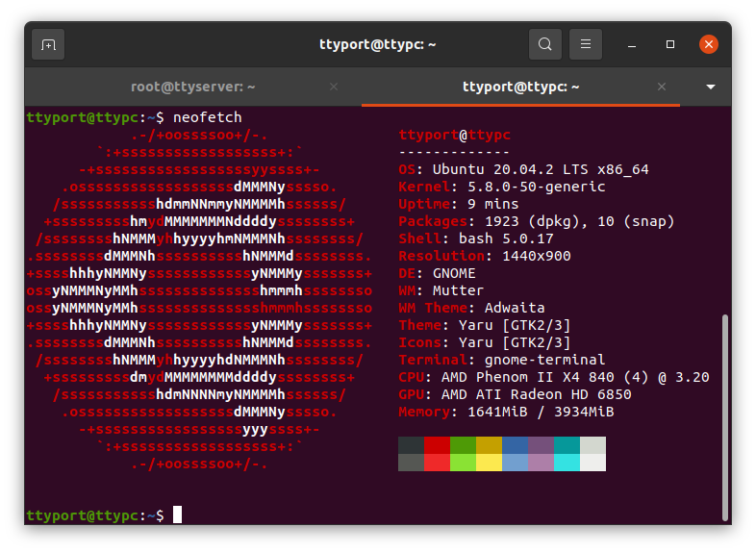Select the ttyport@ttypc tab
This screenshot has height=552, width=756.
520,87
